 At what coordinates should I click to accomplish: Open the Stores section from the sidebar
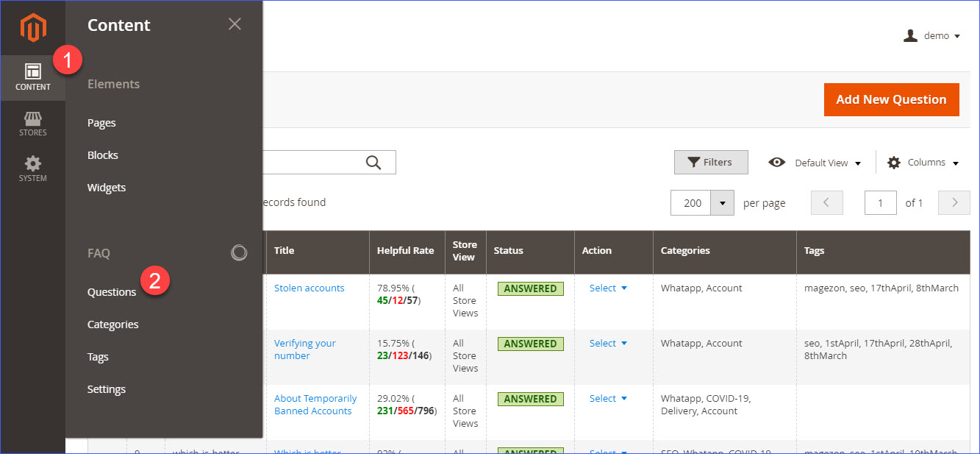coord(32,124)
